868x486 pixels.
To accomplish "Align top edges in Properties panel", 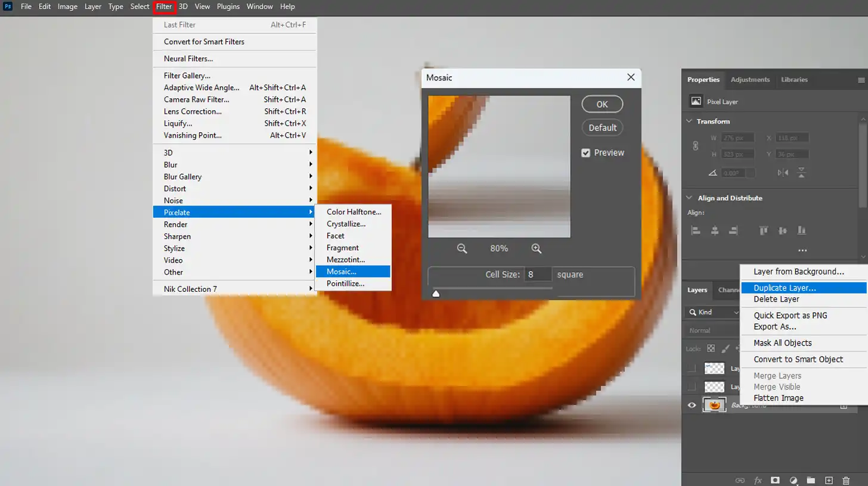I will pyautogui.click(x=763, y=230).
